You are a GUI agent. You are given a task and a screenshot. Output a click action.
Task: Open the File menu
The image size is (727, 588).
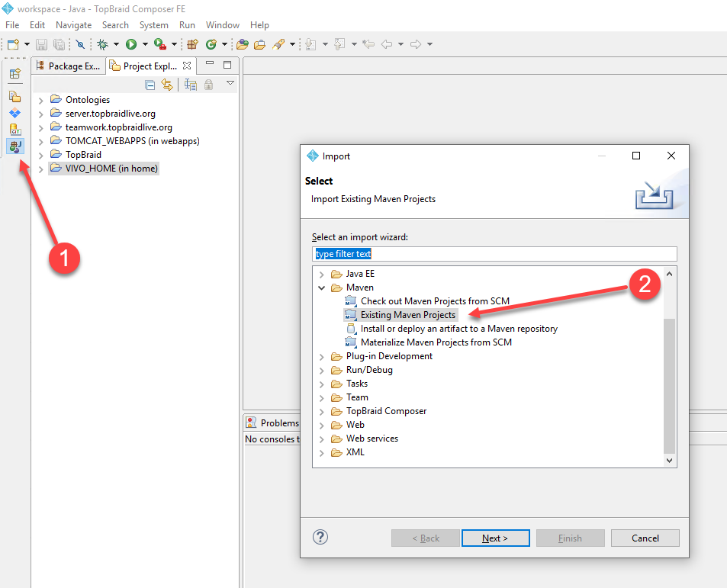[12, 25]
